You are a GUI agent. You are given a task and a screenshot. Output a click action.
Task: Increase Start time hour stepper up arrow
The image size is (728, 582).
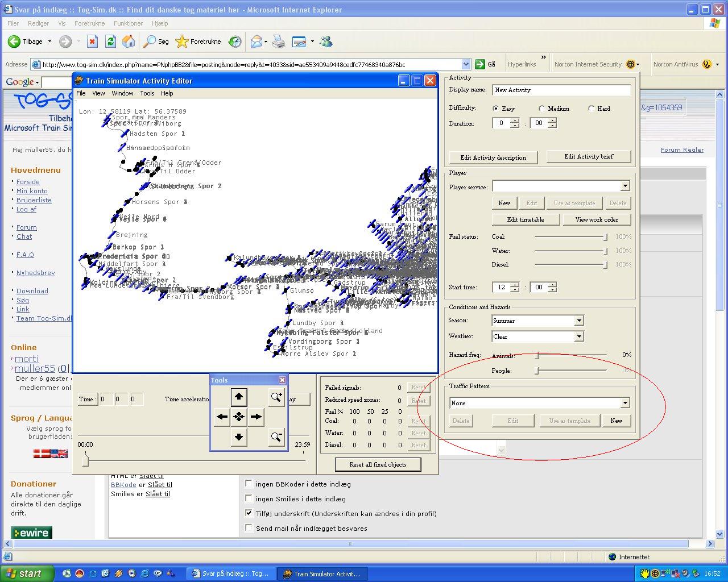(x=515, y=285)
